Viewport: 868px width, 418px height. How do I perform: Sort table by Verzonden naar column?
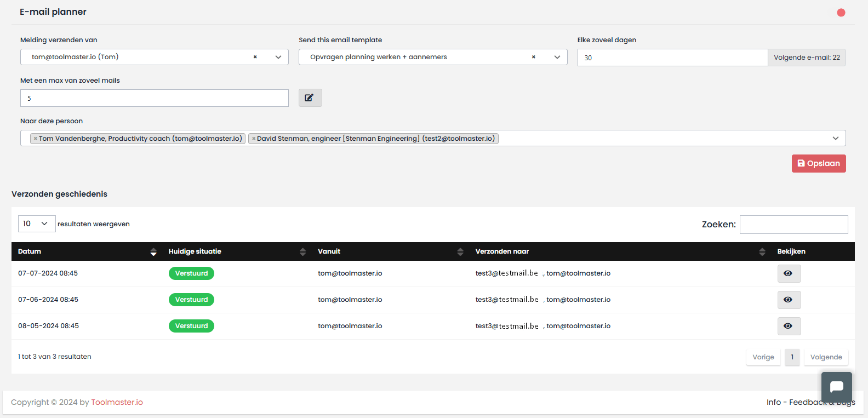click(620, 251)
